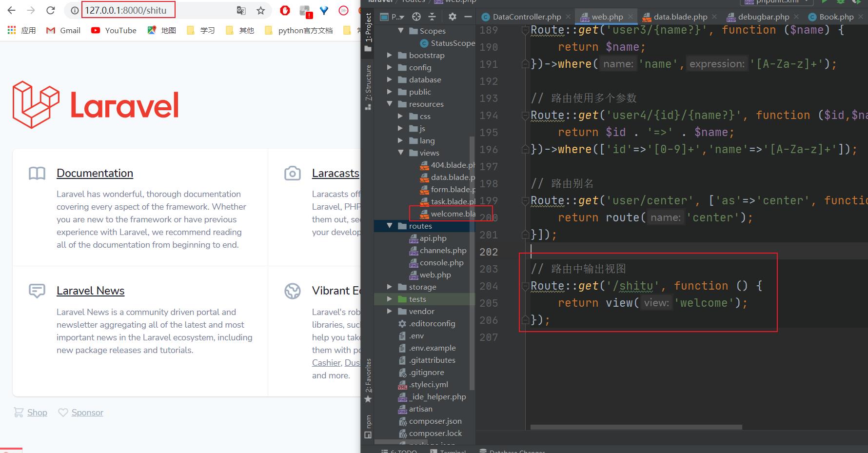The width and height of the screenshot is (868, 453).
Task: Select the .env file in project tree
Action: [411, 335]
